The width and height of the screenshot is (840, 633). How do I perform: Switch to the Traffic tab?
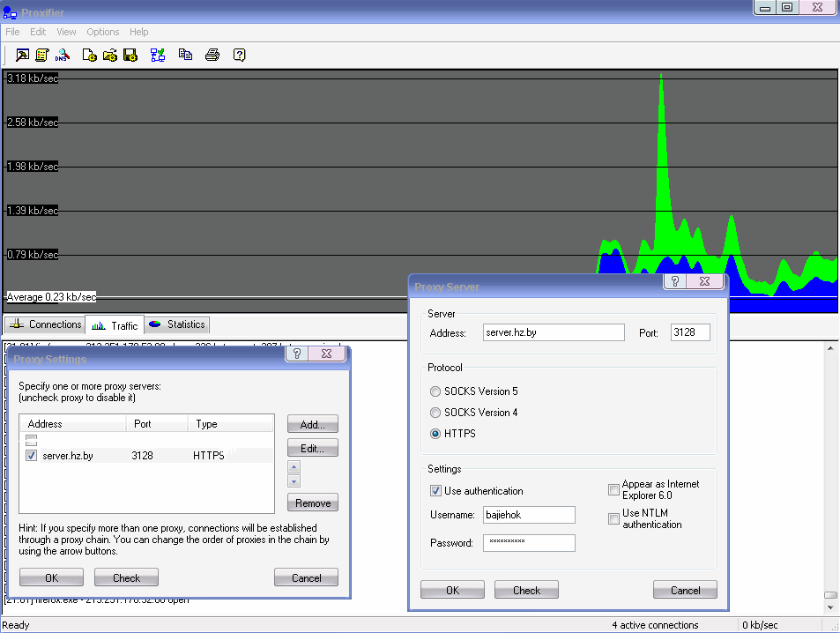[x=115, y=325]
